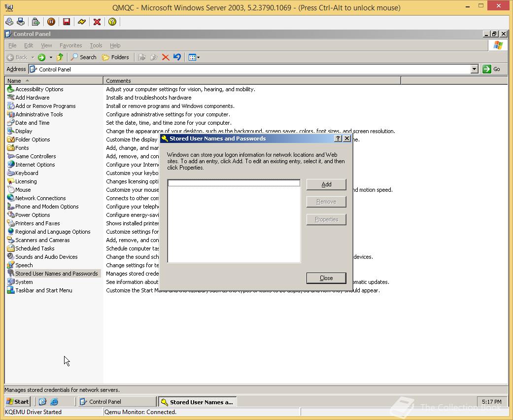Click Stored User Names taskbar button
The height and width of the screenshot is (420, 513).
click(x=197, y=402)
